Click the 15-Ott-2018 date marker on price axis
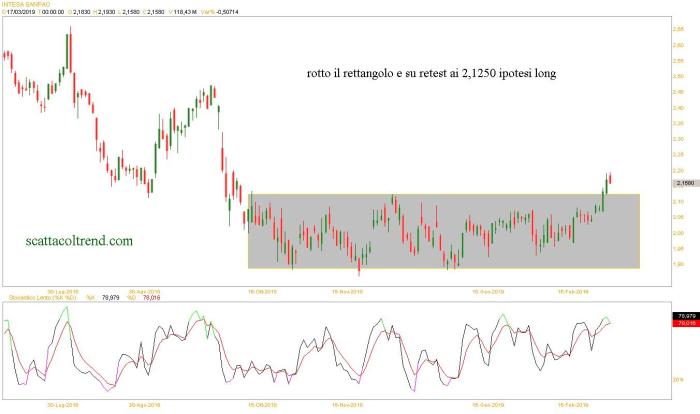Image resolution: width=700 pixels, height=414 pixels. (x=262, y=290)
